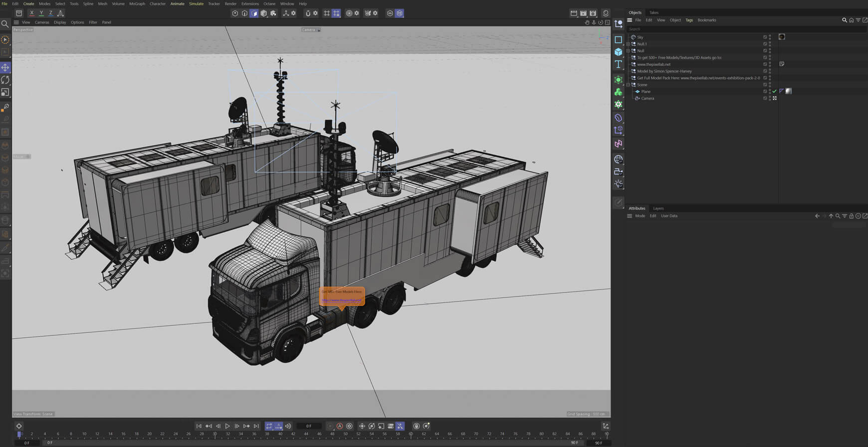Toggle timeline sound icon
The image size is (868, 447).
(288, 426)
